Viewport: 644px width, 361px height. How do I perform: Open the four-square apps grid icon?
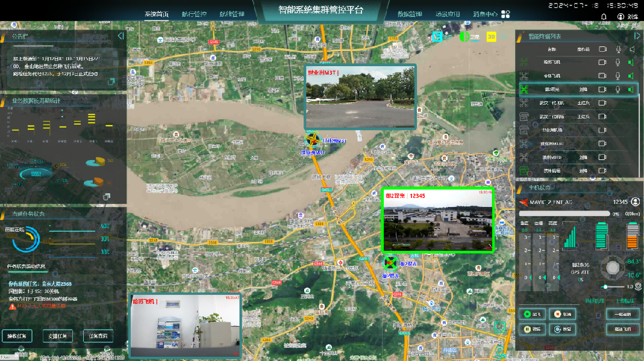[506, 14]
